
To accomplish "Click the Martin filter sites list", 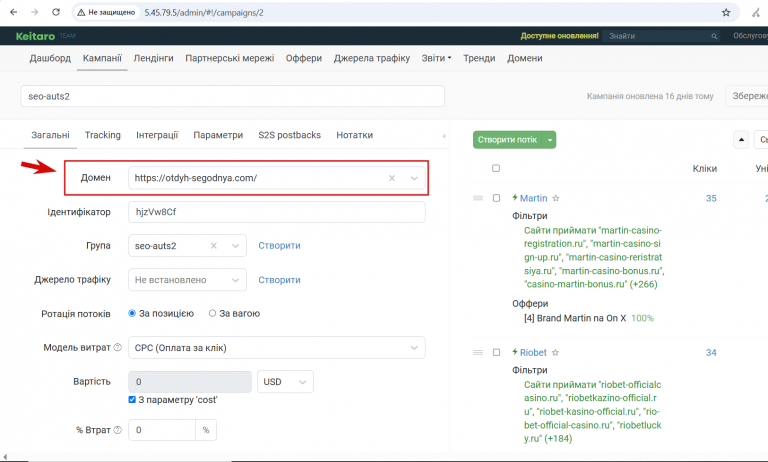I will [x=594, y=257].
